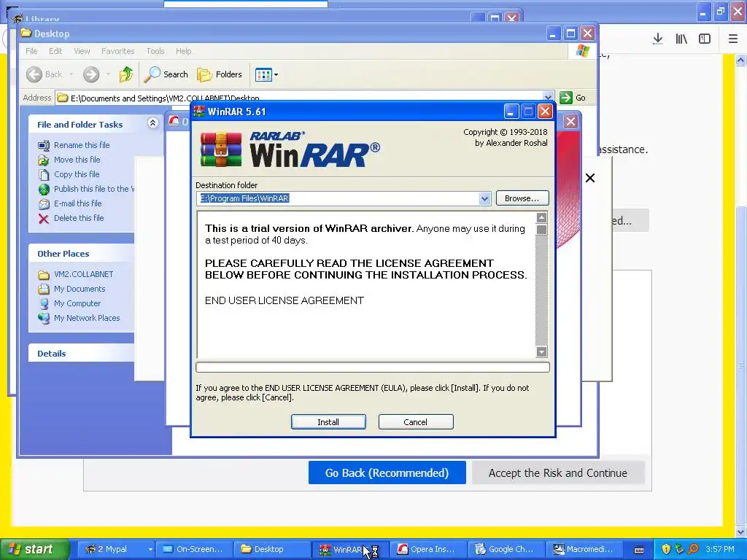Toggle Folders pane in Explorer toolbar

220,74
